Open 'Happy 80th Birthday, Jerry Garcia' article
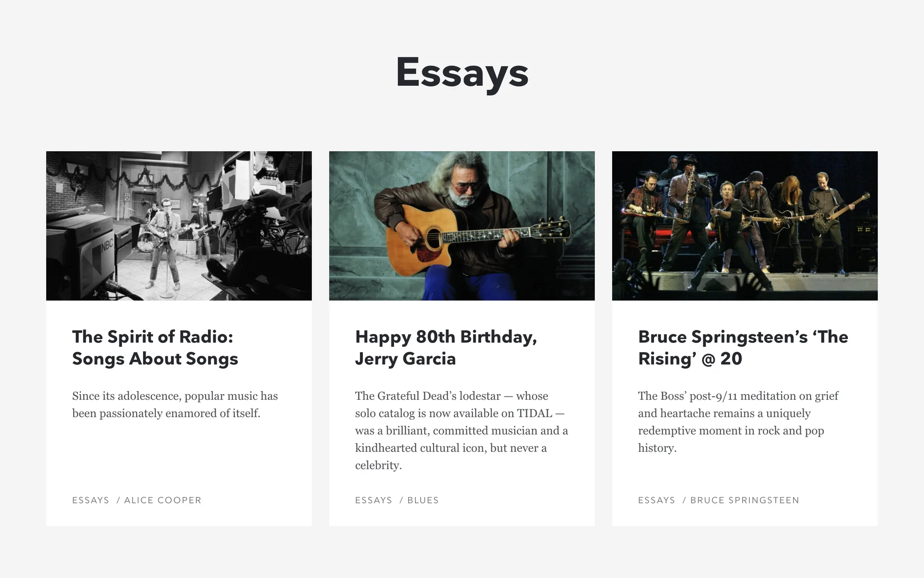 click(x=446, y=348)
